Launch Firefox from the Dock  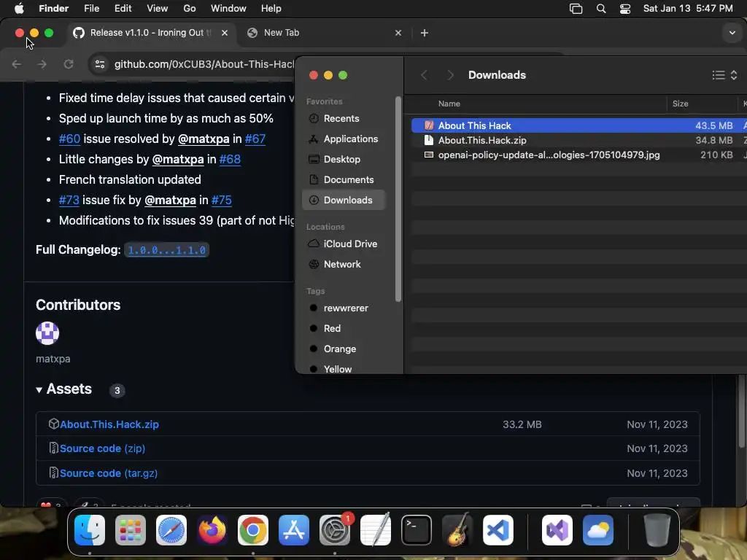[x=212, y=530]
